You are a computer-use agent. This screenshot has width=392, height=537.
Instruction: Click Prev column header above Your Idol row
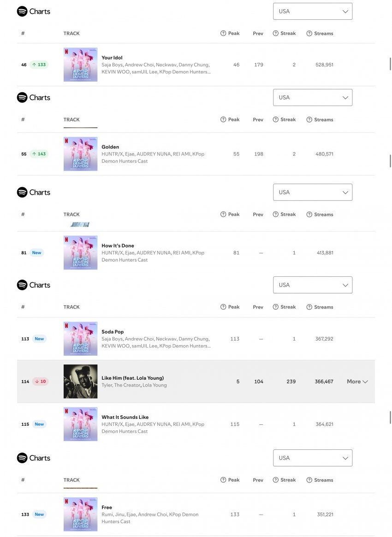pos(258,33)
